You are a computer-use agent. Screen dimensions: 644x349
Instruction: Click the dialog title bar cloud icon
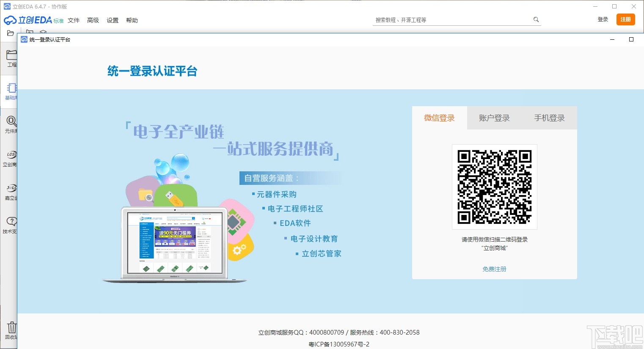(24, 39)
